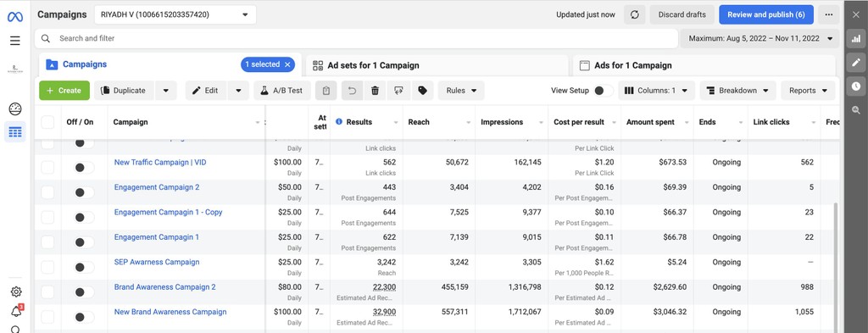
Task: Close the right side panel
Action: (x=856, y=15)
